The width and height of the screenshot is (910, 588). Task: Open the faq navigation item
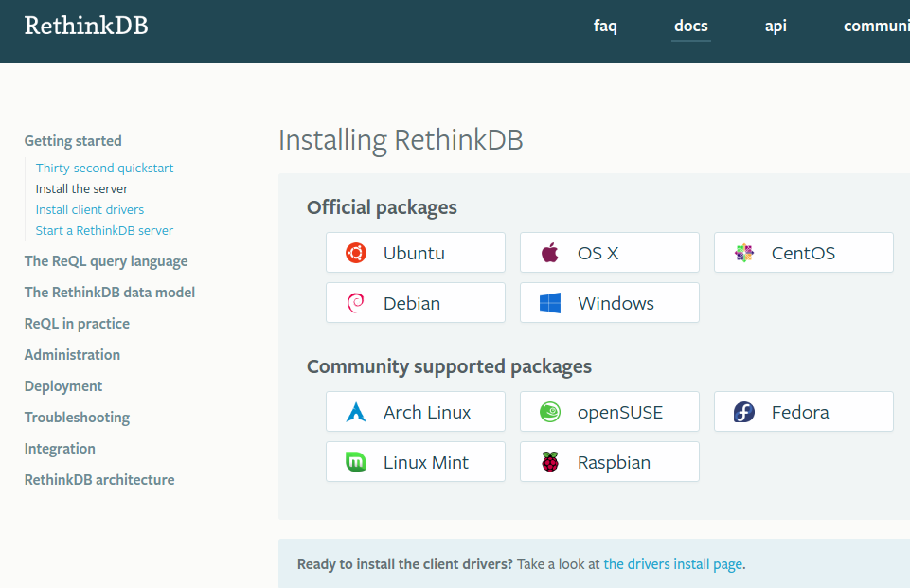(x=605, y=27)
